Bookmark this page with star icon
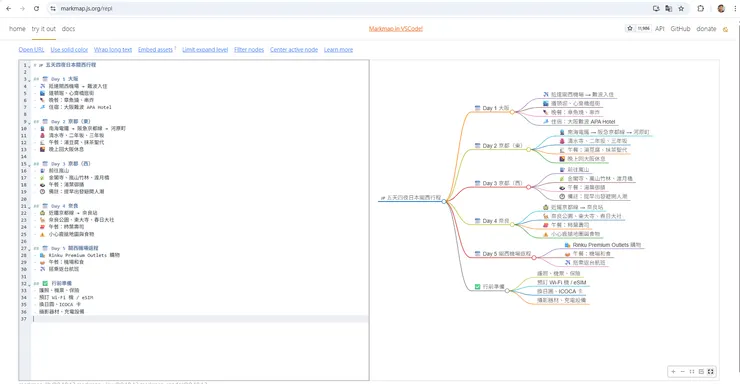Image resolution: width=740 pixels, height=384 pixels. [x=681, y=8]
